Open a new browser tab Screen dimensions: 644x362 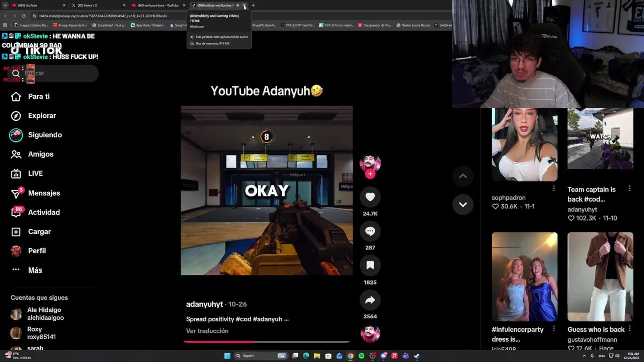[253, 5]
